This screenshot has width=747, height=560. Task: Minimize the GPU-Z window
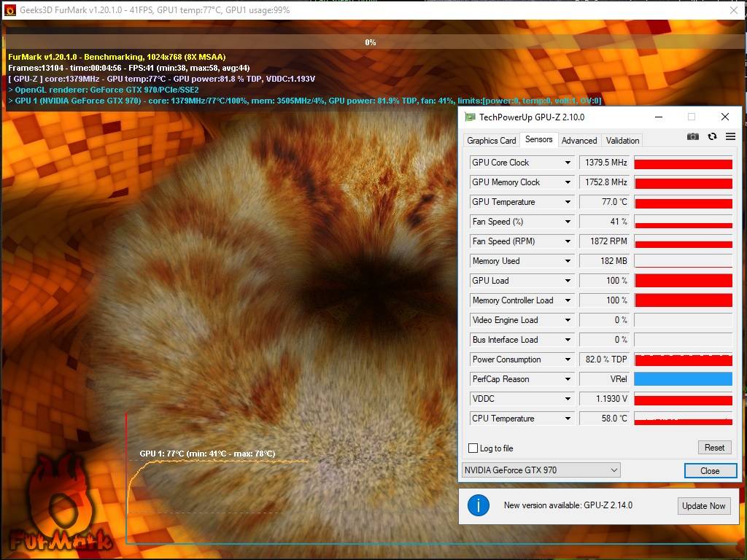point(659,117)
